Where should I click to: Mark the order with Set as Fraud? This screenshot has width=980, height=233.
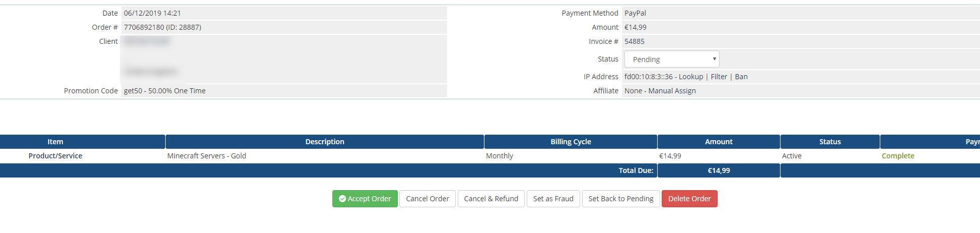coord(553,199)
